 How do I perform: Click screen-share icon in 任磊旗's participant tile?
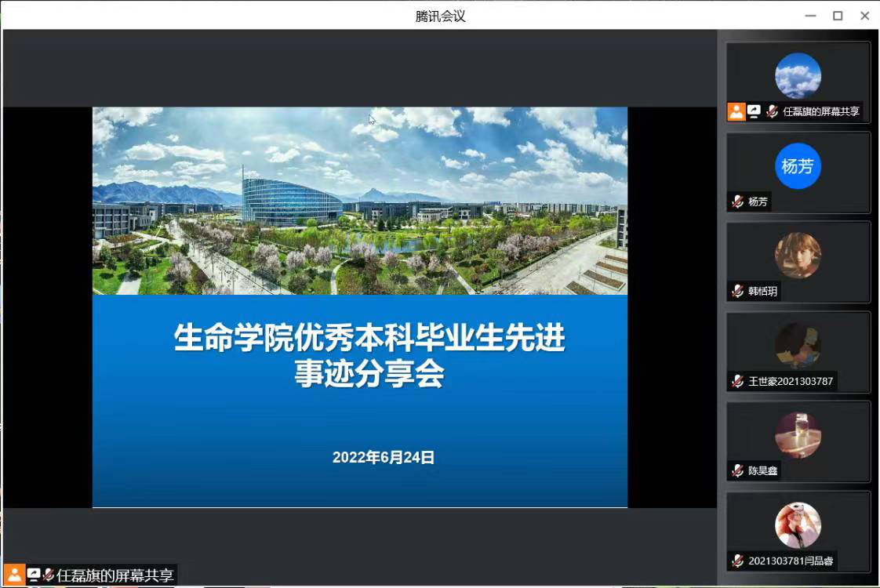pyautogui.click(x=754, y=111)
